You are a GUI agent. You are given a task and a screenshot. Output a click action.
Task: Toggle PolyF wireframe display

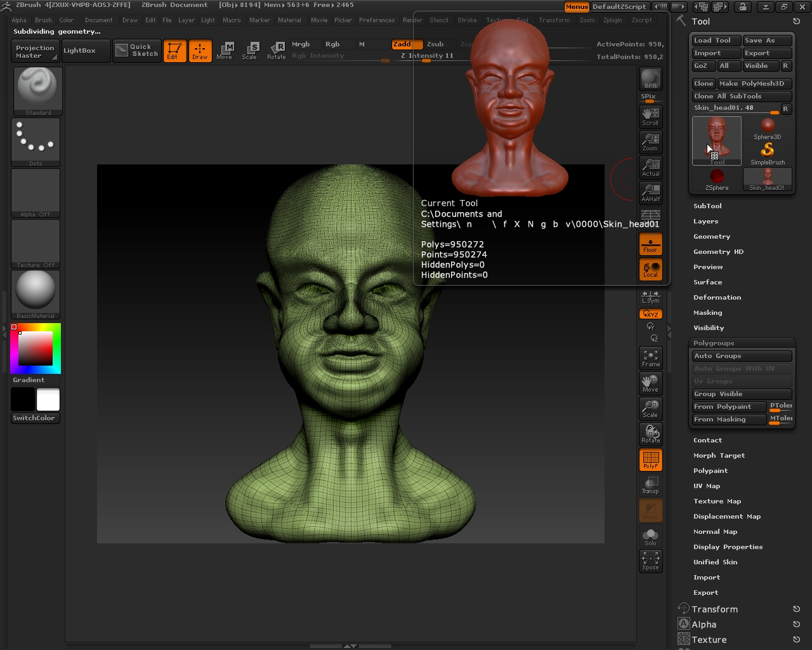(x=650, y=460)
